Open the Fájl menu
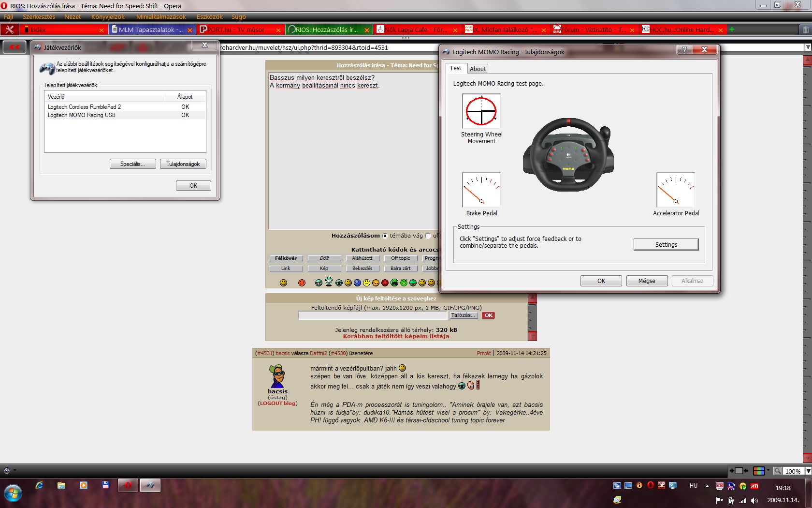 9,16
